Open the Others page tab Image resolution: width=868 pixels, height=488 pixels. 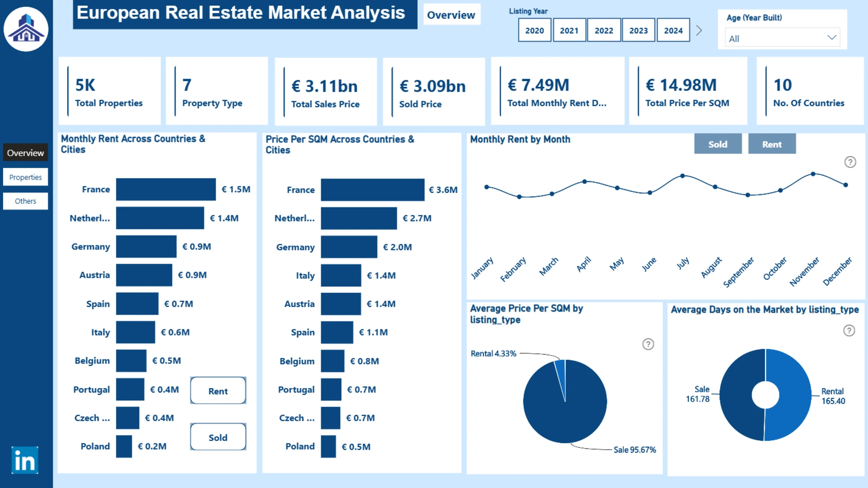pyautogui.click(x=25, y=201)
